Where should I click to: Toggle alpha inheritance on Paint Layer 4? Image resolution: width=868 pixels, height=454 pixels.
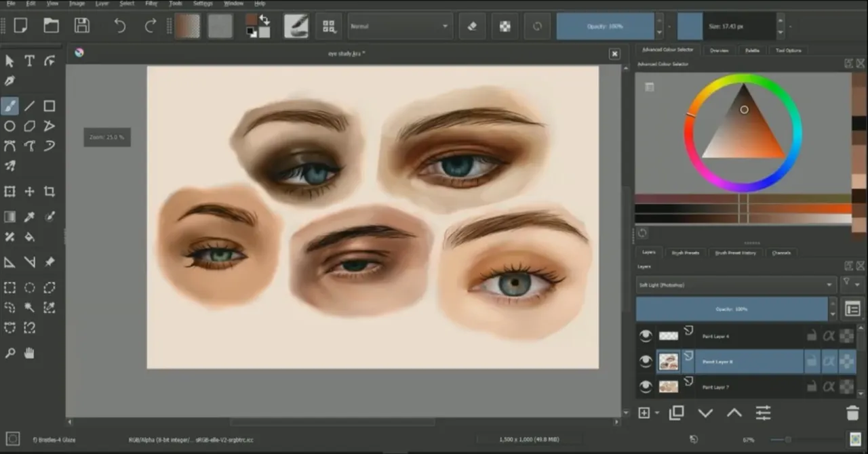(x=829, y=335)
